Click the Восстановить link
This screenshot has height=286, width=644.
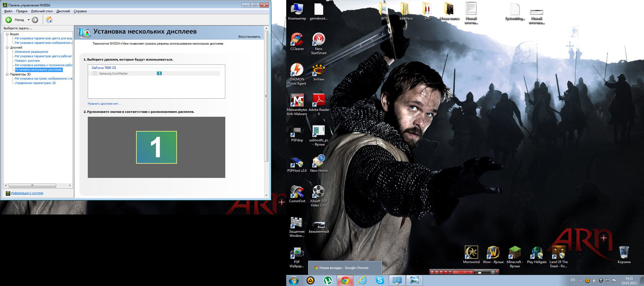pos(249,37)
